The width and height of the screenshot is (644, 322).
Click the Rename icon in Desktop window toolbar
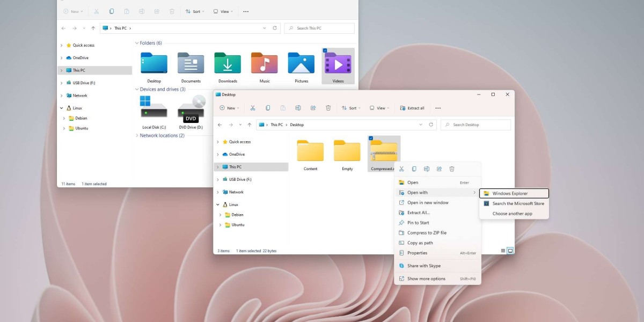click(298, 108)
